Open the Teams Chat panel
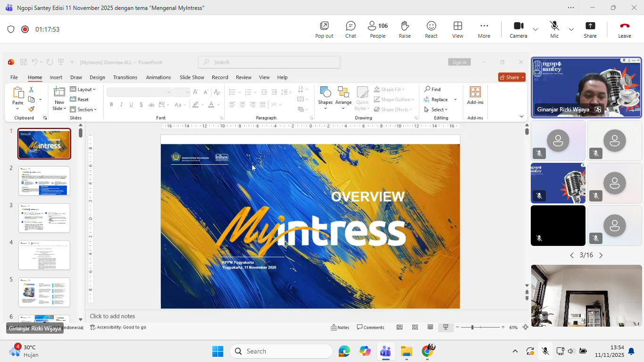The width and height of the screenshot is (644, 362). pyautogui.click(x=351, y=29)
